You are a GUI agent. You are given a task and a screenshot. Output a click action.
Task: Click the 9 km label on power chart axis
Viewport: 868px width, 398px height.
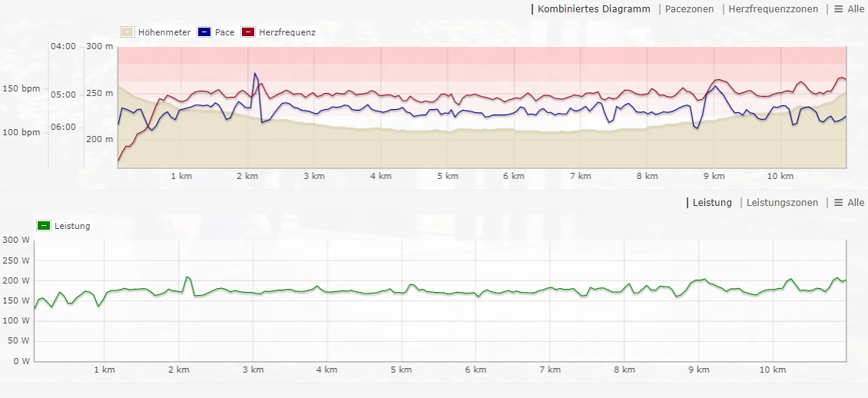pyautogui.click(x=698, y=370)
